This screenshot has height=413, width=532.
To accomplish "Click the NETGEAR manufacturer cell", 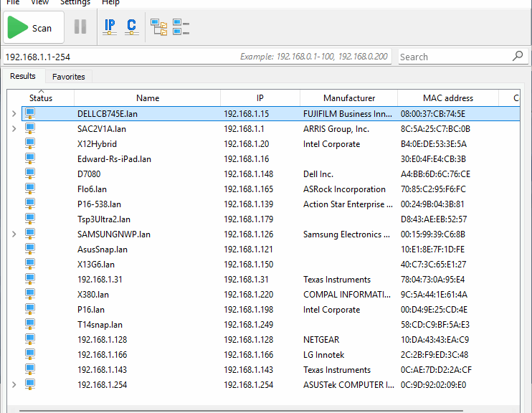I will 321,340.
